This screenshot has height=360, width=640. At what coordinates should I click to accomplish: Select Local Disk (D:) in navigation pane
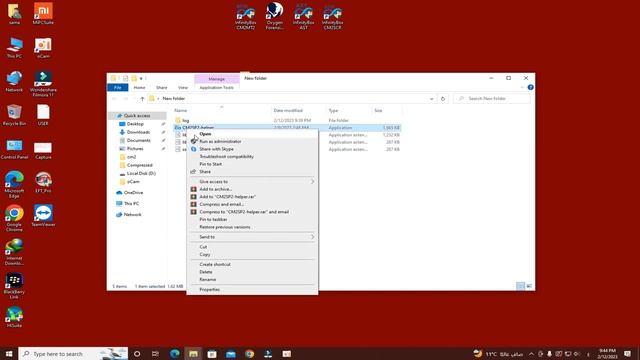point(141,173)
